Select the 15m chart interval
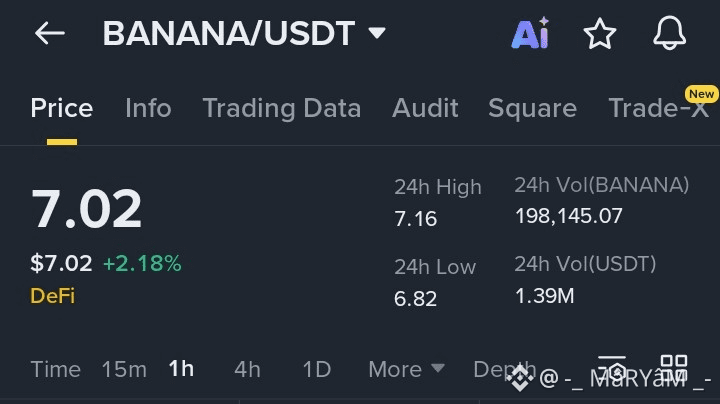720x404 pixels. pyautogui.click(x=124, y=369)
